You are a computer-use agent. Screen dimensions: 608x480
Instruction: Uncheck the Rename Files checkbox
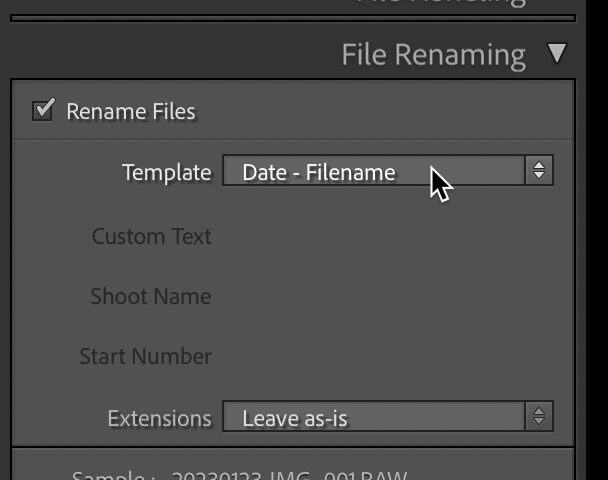43,110
